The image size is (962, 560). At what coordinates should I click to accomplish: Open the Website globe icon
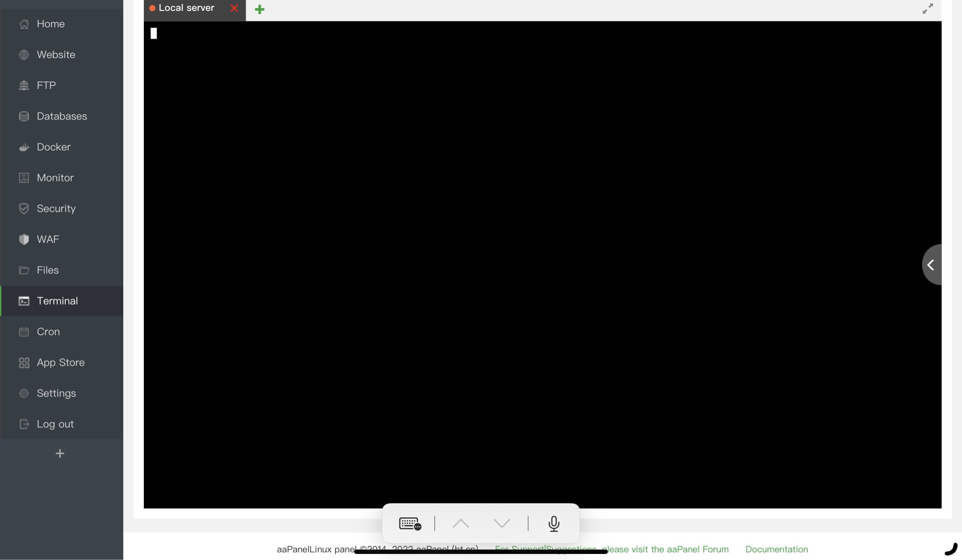tap(24, 55)
